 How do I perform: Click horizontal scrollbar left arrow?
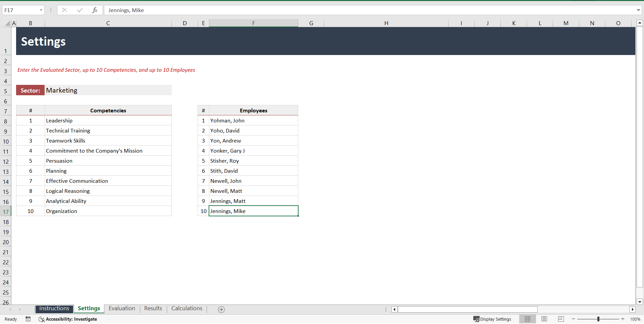[x=394, y=309]
